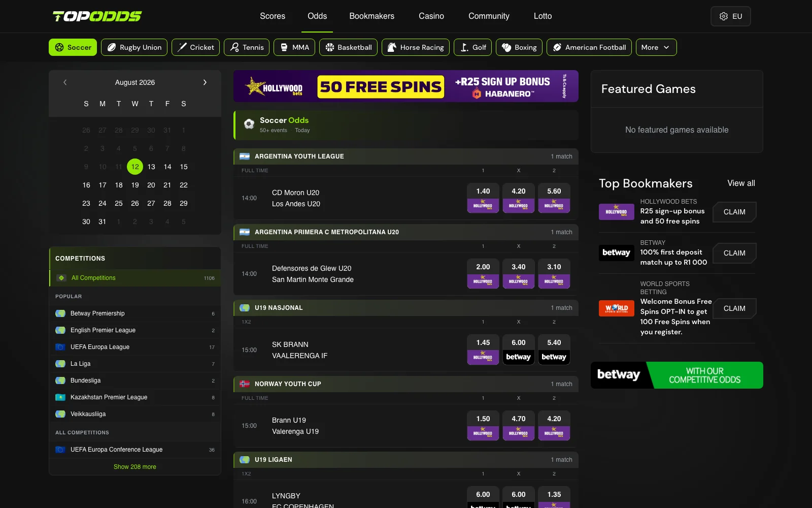812x508 pixels.
Task: Filter by UEFA Europa Conference League
Action: (135, 450)
